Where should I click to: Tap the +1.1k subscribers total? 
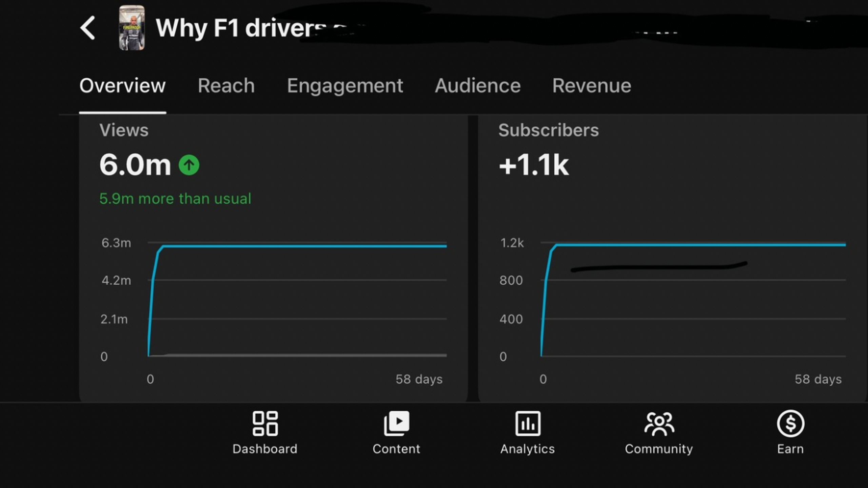pyautogui.click(x=533, y=165)
